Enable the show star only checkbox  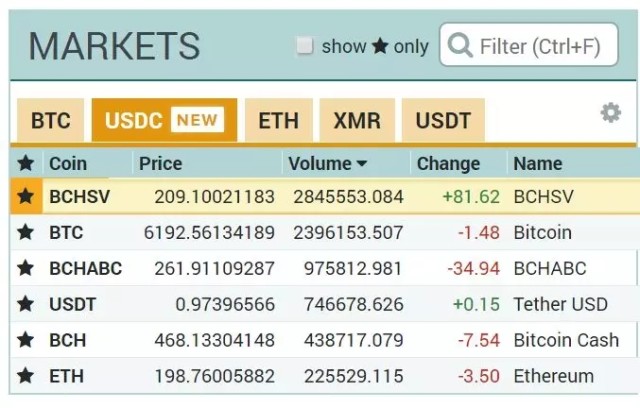[304, 45]
